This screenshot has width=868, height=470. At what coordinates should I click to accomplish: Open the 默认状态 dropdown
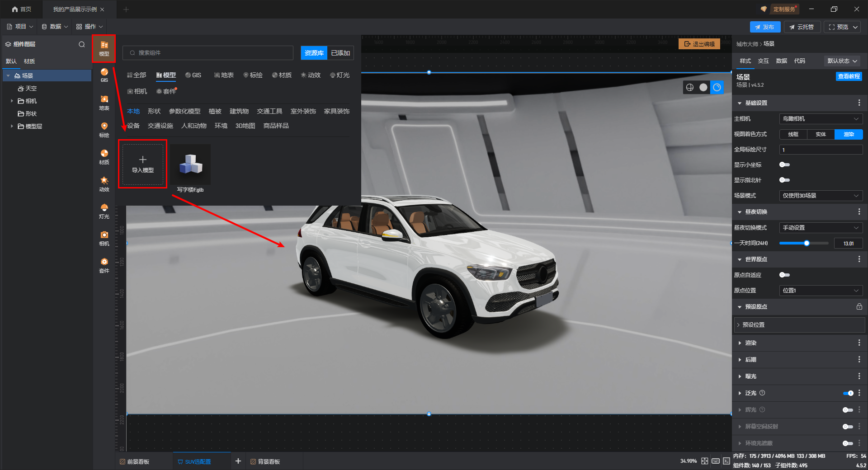click(x=842, y=61)
